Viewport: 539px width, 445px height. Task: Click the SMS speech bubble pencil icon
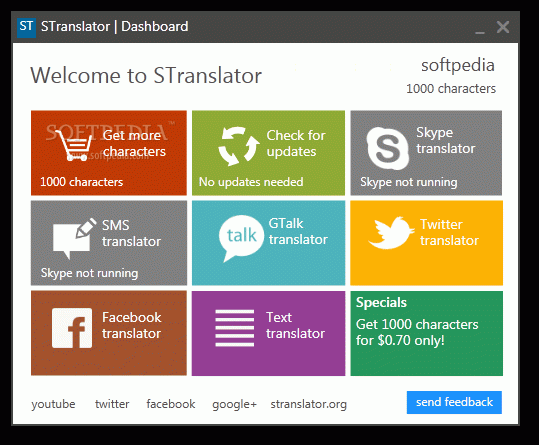(x=75, y=238)
